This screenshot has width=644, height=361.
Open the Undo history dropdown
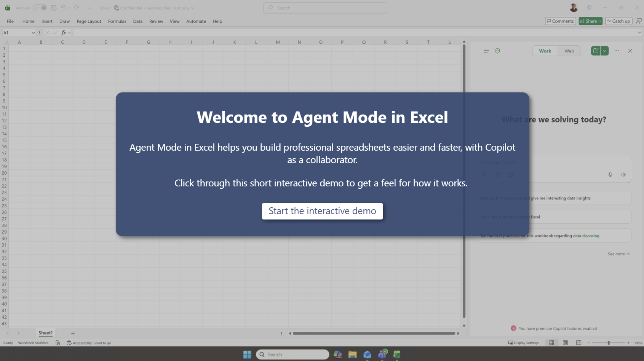(69, 8)
